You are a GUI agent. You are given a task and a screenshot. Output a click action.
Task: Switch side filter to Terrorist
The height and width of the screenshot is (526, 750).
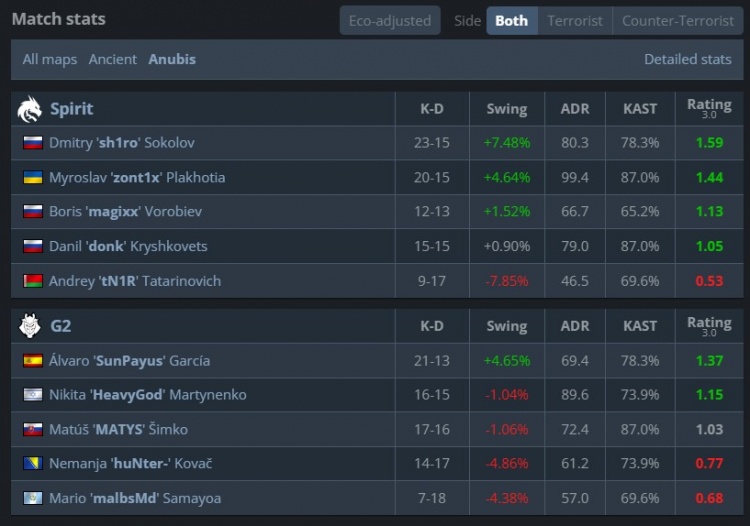click(x=575, y=20)
